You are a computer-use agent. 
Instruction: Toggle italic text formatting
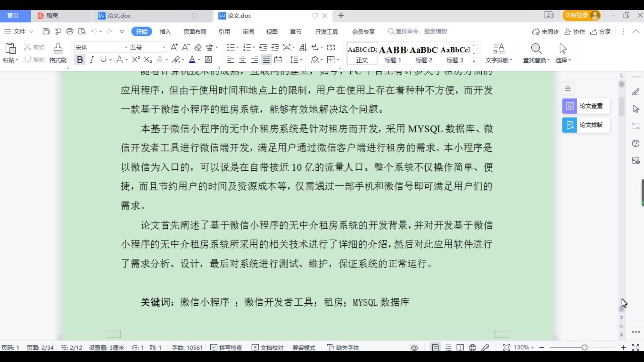click(x=92, y=60)
